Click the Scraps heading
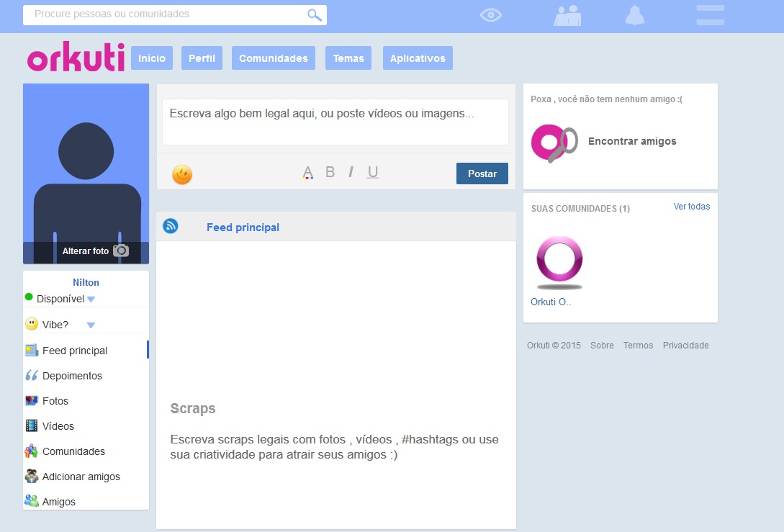The width and height of the screenshot is (784, 532). pyautogui.click(x=193, y=408)
